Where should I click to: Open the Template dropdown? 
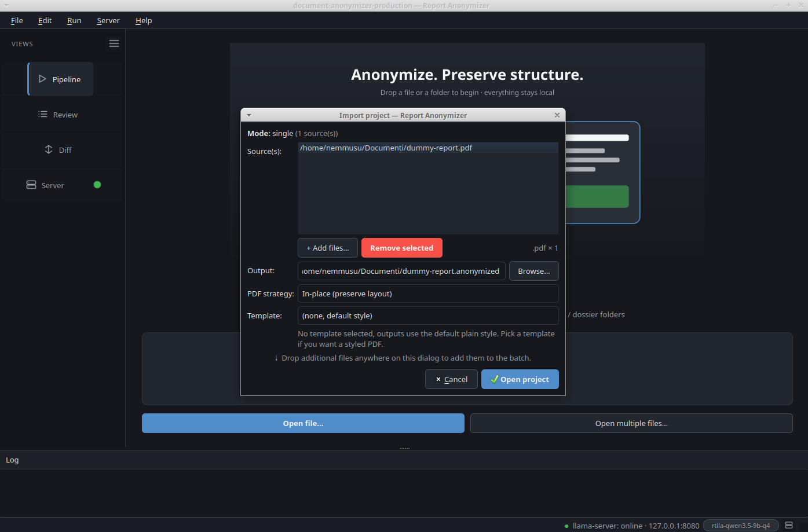(428, 315)
